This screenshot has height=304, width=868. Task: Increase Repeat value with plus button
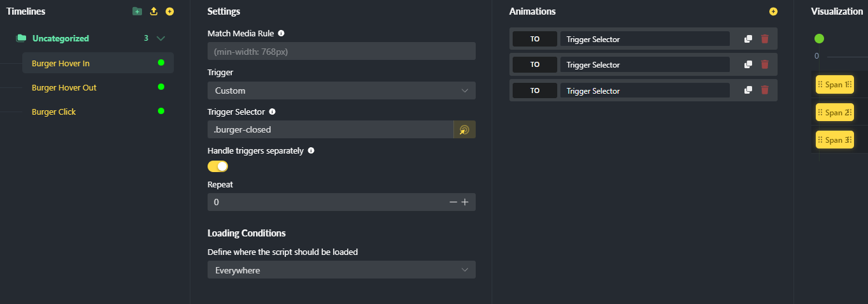pos(465,202)
